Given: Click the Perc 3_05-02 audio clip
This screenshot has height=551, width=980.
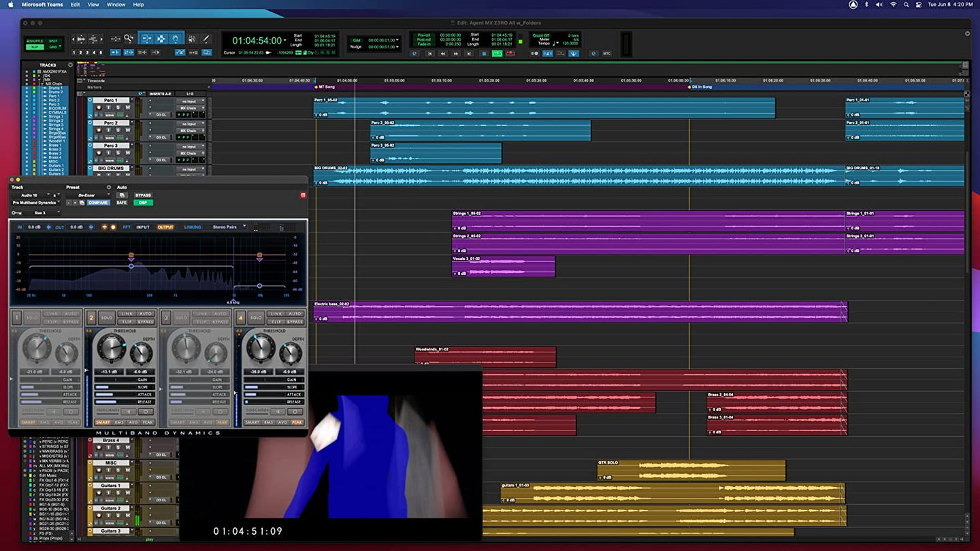Looking at the screenshot, I should click(436, 153).
